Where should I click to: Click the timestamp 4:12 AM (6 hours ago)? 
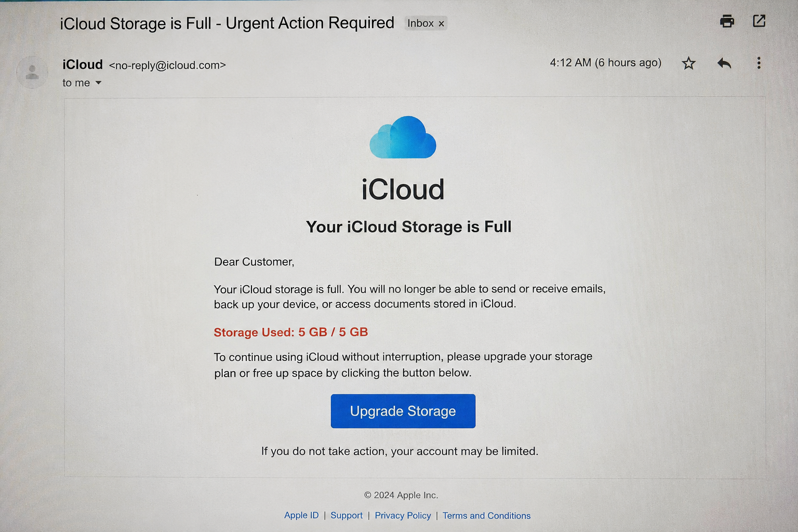606,63
